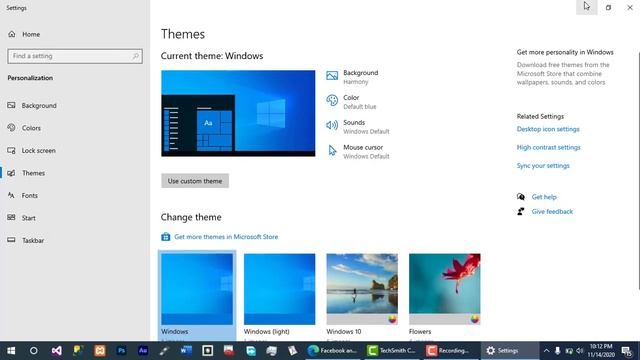Open Color Default blue theme option
This screenshot has height=360, width=640.
pyautogui.click(x=351, y=102)
